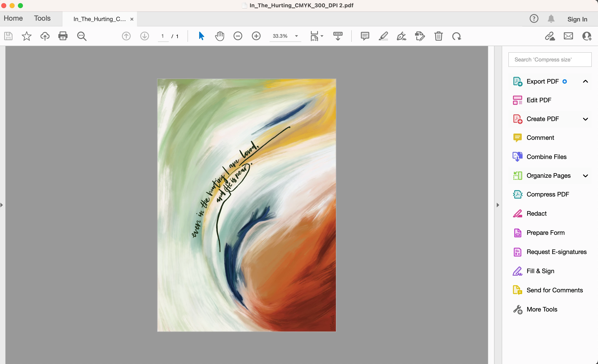Click the zoom in plus icon
598x364 pixels.
pos(256,36)
